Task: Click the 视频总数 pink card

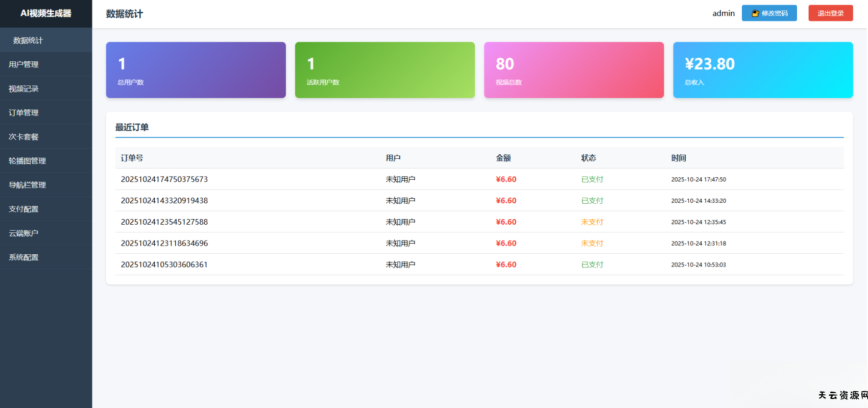Action: coord(573,70)
